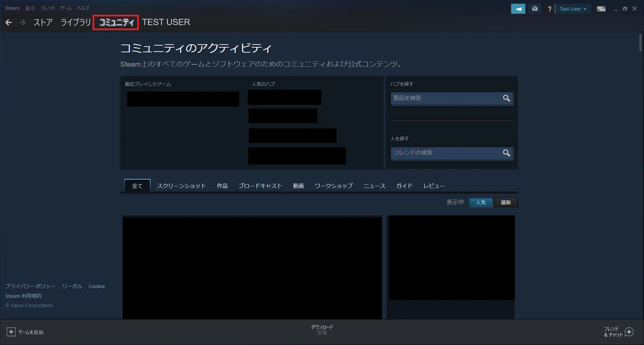Switch to the ニュース tab
Image resolution: width=644 pixels, height=345 pixels.
(x=374, y=186)
